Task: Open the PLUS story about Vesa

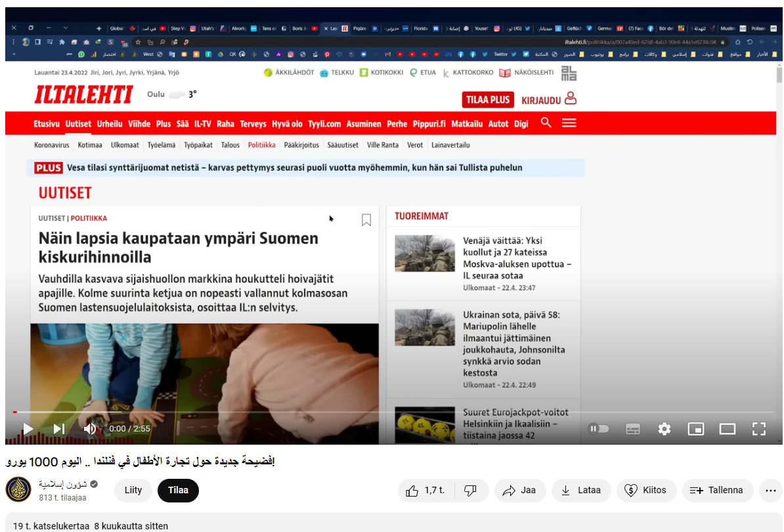Action: coord(305,167)
